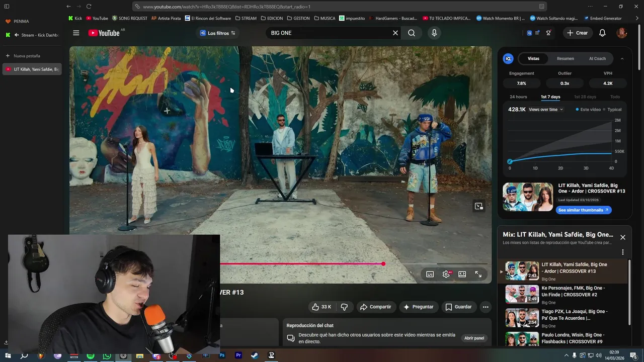Click the browser address bar URL
This screenshot has height=362, width=644.
(x=226, y=7)
